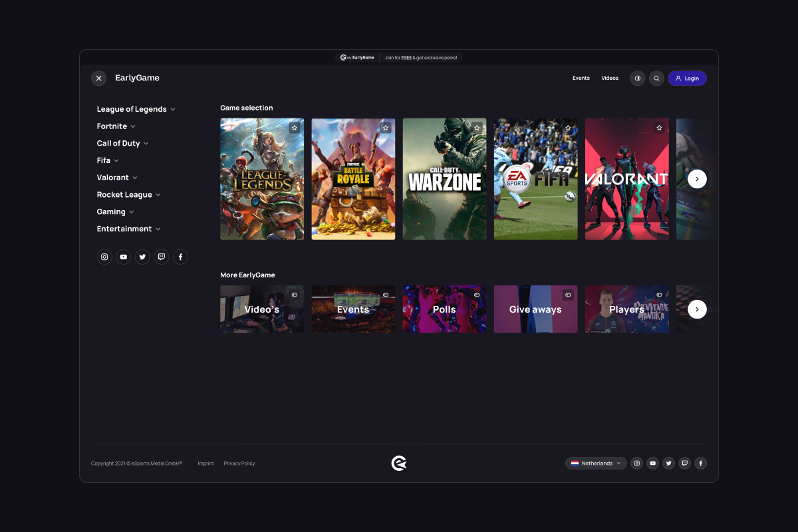Select the Call of Duty Warzone card
This screenshot has width=798, height=532.
444,180
